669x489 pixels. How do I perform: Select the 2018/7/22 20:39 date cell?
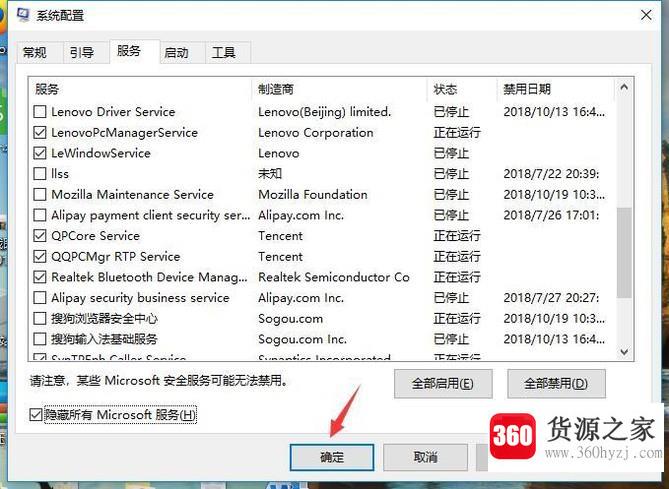pos(551,174)
